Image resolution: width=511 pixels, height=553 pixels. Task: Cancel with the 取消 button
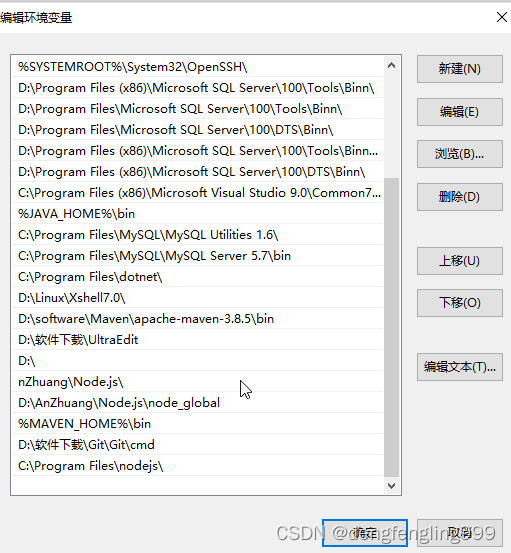tap(460, 533)
